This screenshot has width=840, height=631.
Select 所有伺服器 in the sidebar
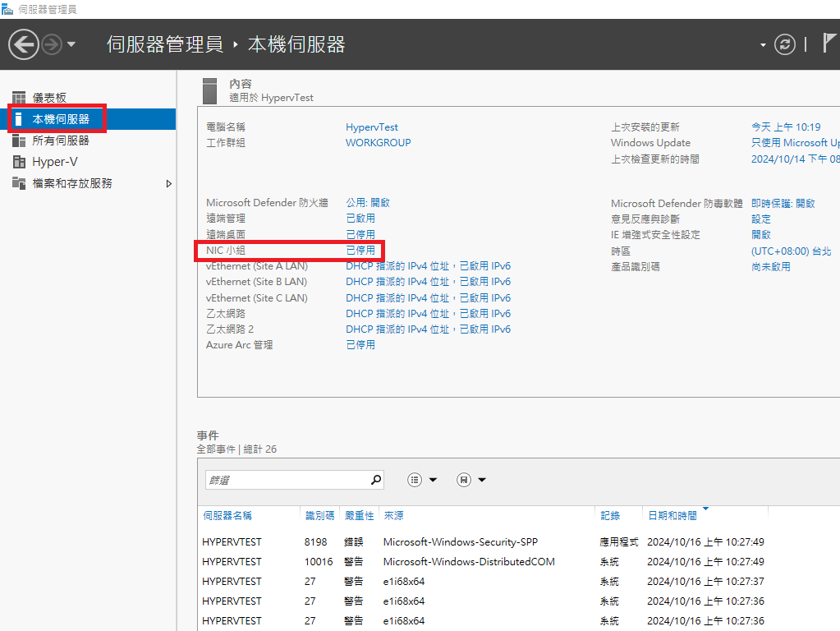pos(61,140)
